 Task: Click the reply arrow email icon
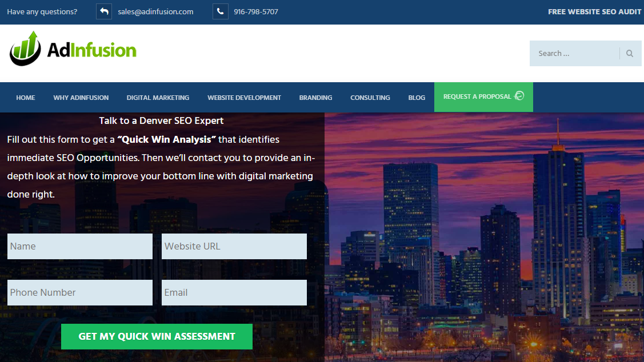point(104,11)
